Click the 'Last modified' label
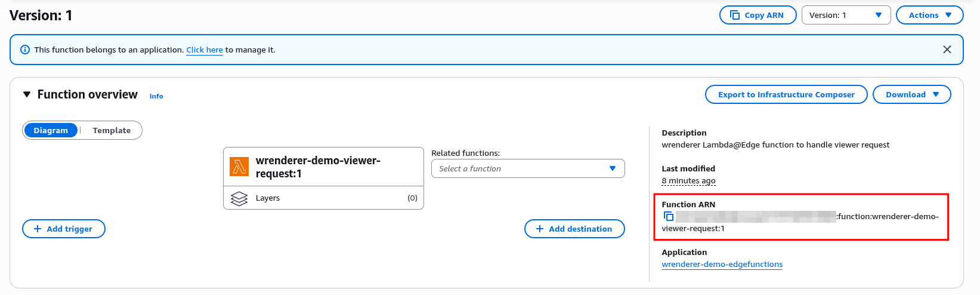The height and width of the screenshot is (295, 980). click(688, 168)
